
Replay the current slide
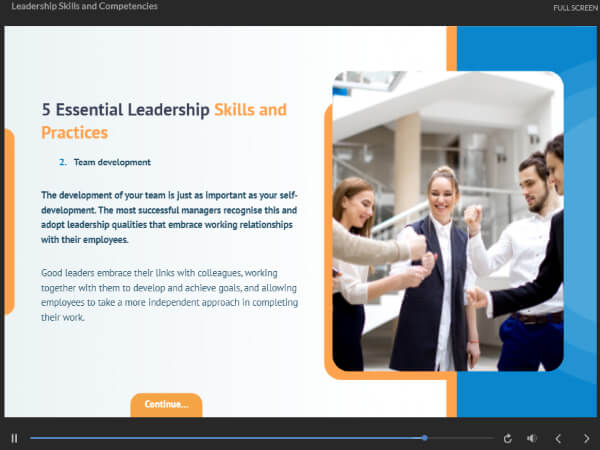507,438
